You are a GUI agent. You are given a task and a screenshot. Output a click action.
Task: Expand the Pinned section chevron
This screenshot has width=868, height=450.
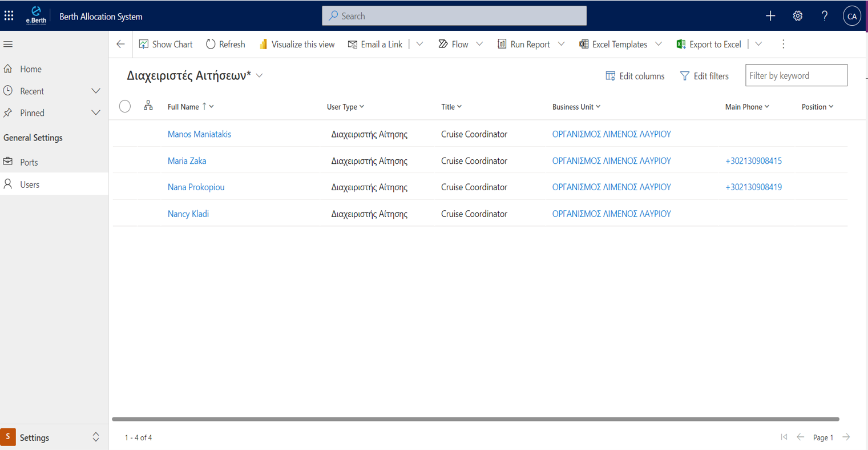(x=96, y=112)
